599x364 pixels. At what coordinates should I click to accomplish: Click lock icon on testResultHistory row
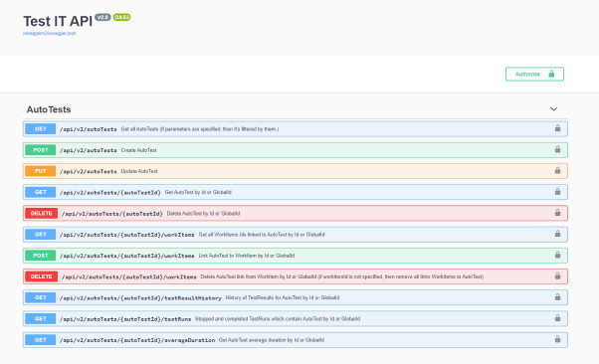(558, 296)
